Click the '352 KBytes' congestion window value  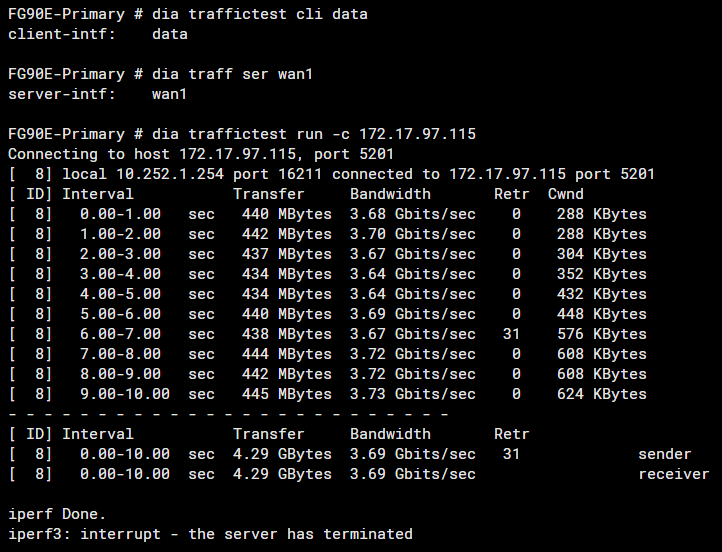601,274
